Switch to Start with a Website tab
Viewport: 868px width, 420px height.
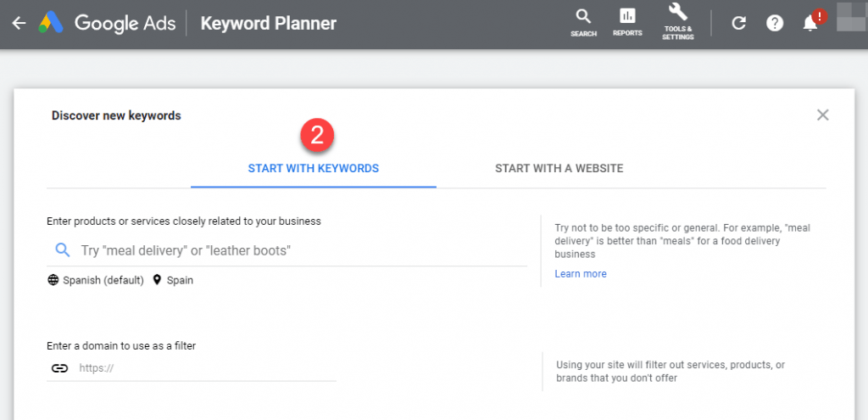coord(559,169)
